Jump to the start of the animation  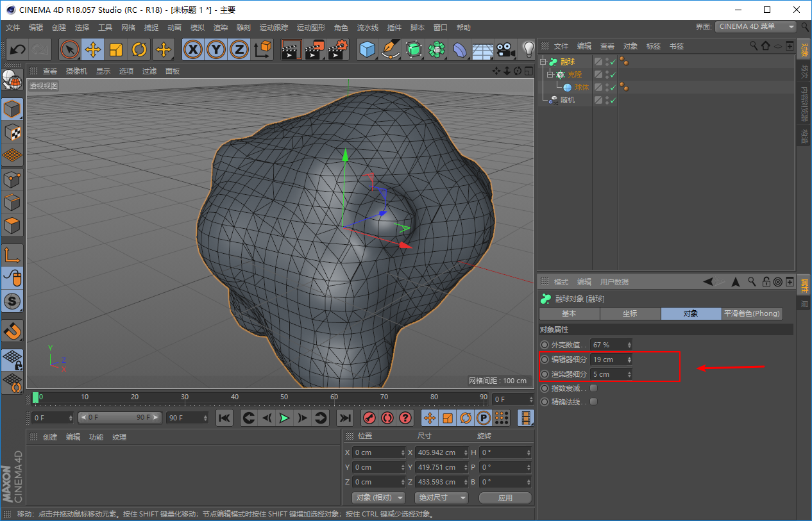pos(224,418)
